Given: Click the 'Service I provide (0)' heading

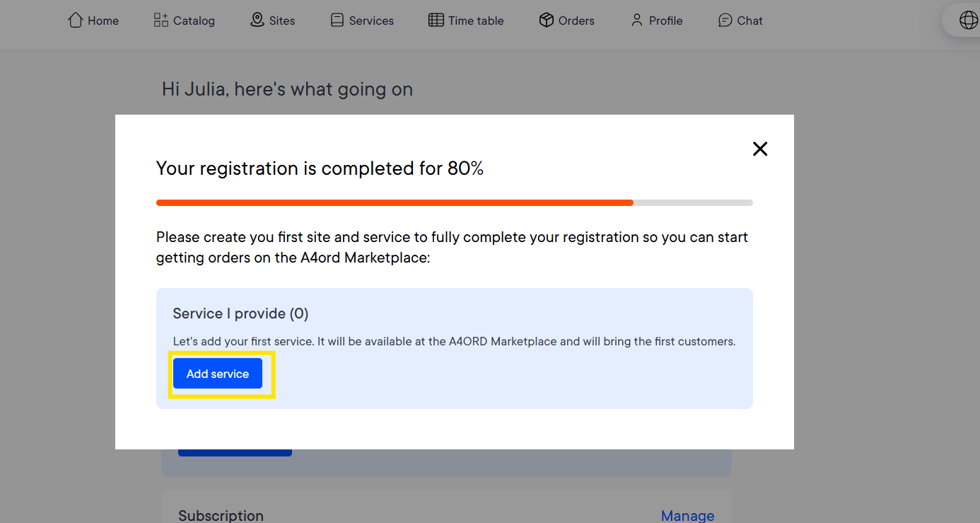Looking at the screenshot, I should 240,314.
